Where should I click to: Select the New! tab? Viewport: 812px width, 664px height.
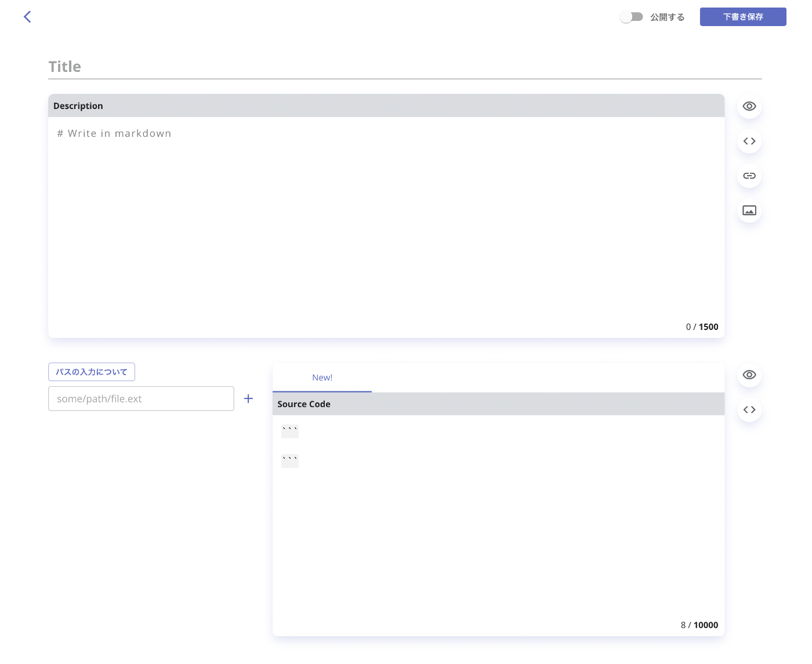[x=322, y=378]
